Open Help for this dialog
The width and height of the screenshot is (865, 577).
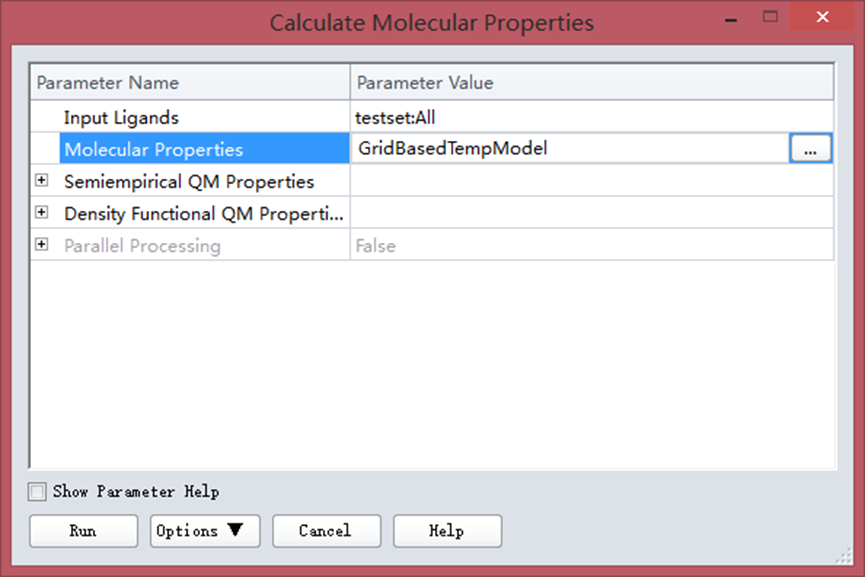(x=447, y=531)
